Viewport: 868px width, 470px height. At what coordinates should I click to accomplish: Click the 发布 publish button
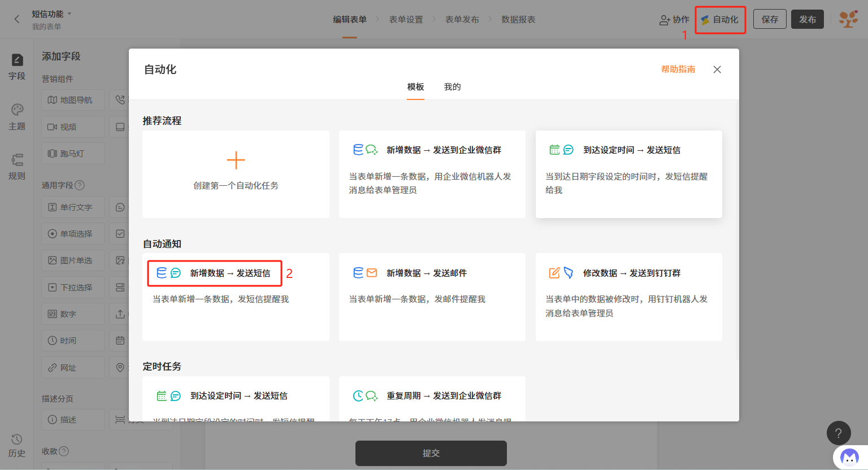pyautogui.click(x=808, y=19)
